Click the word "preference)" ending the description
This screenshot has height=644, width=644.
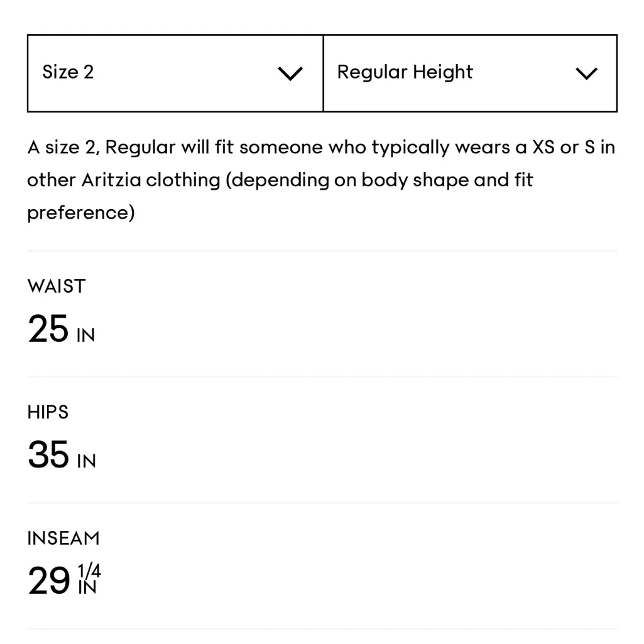(80, 212)
